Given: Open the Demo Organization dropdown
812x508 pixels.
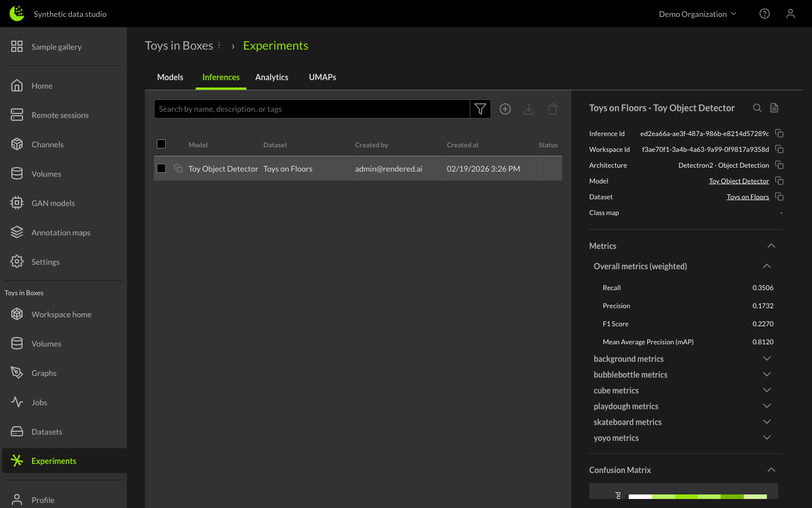Looking at the screenshot, I should point(698,14).
